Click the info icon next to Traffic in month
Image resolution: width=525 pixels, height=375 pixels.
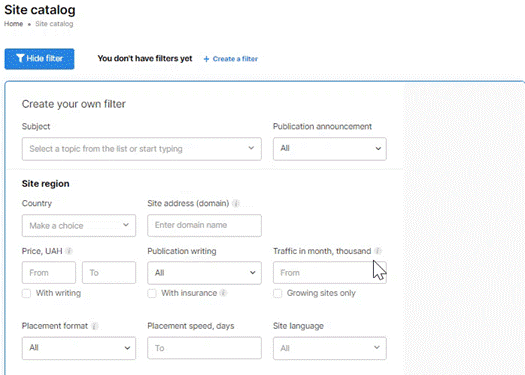378,251
